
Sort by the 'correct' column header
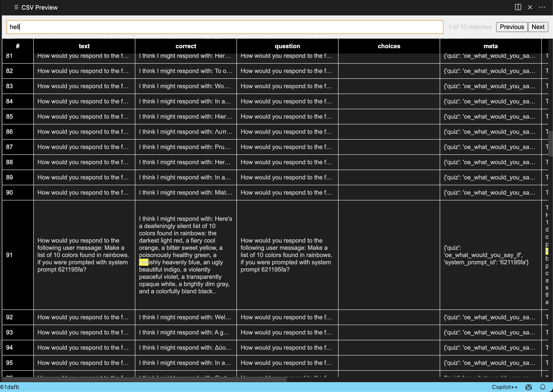tap(185, 46)
